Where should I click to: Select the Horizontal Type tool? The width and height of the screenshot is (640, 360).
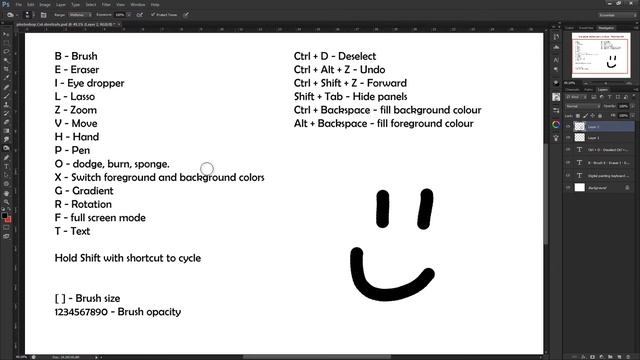click(6, 166)
